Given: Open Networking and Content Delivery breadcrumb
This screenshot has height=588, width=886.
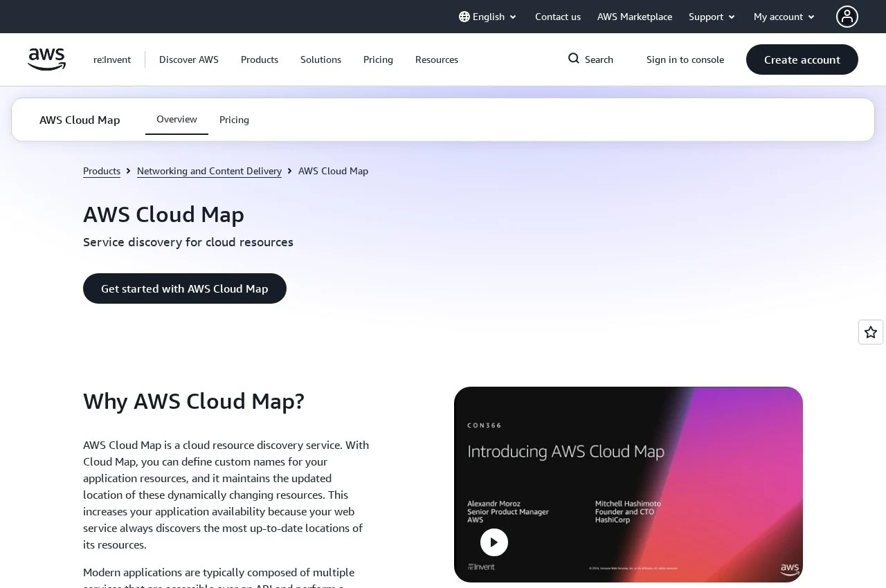Looking at the screenshot, I should click(x=209, y=171).
